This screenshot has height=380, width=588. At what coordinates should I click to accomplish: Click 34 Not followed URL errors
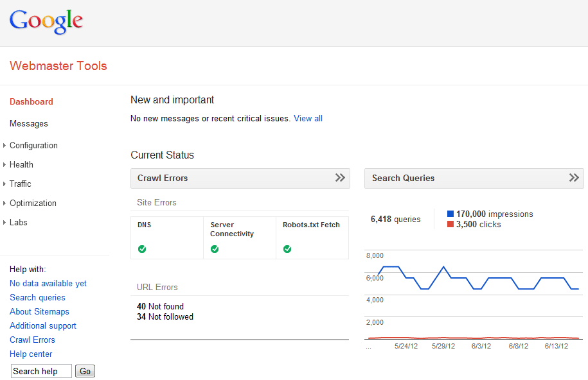coord(165,316)
